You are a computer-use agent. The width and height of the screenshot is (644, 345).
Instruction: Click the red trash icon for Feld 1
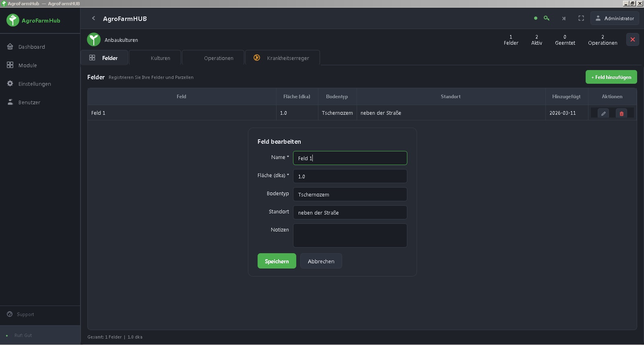(x=621, y=114)
